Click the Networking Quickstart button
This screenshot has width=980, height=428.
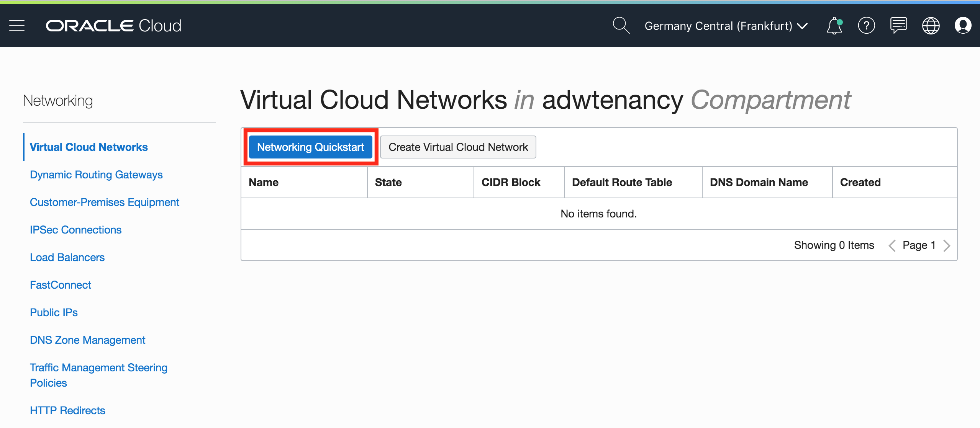click(x=310, y=147)
